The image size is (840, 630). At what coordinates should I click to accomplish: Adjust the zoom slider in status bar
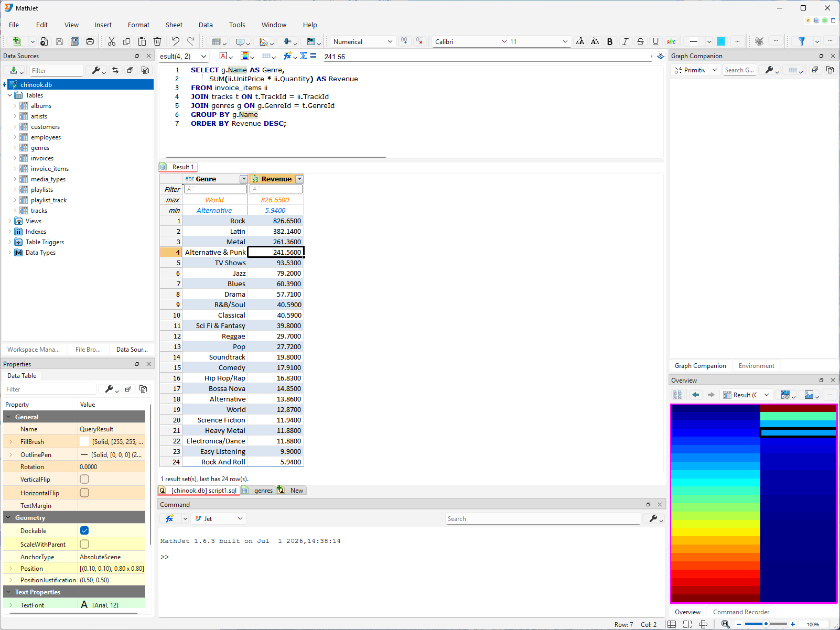[x=766, y=624]
